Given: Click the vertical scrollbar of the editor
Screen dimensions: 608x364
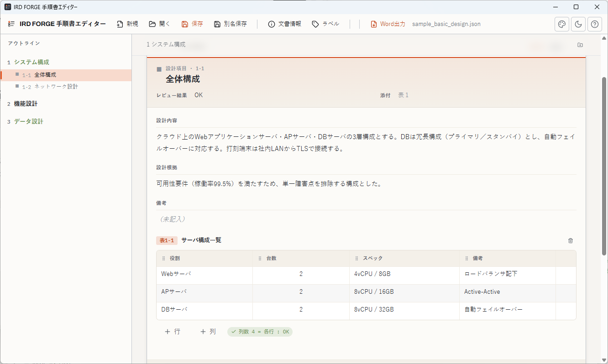Looking at the screenshot, I should click(x=604, y=166).
